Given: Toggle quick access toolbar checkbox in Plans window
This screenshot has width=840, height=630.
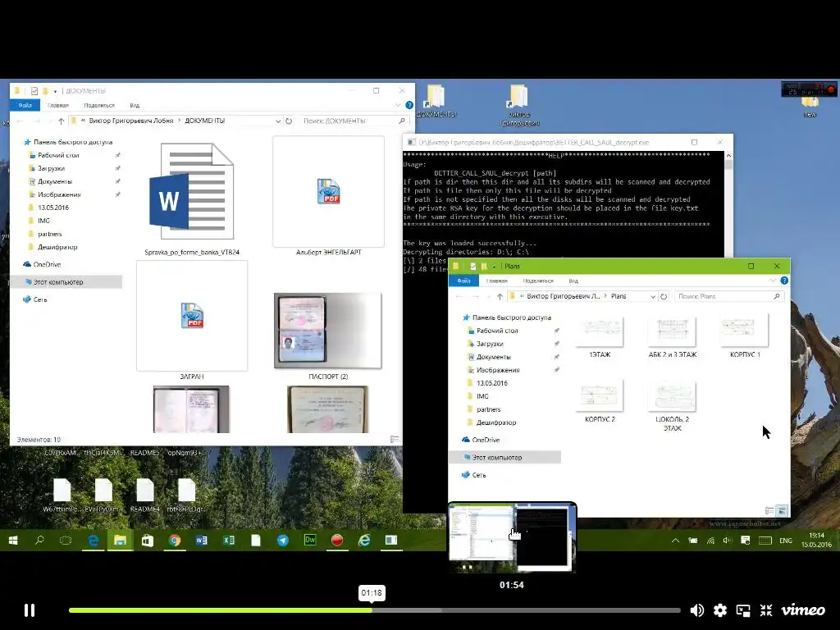Looking at the screenshot, I should [473, 267].
